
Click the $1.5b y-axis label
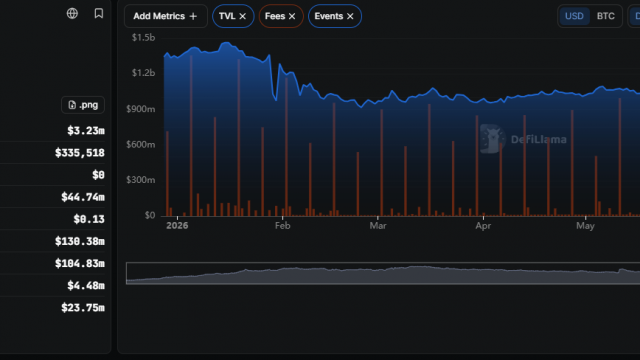(143, 38)
